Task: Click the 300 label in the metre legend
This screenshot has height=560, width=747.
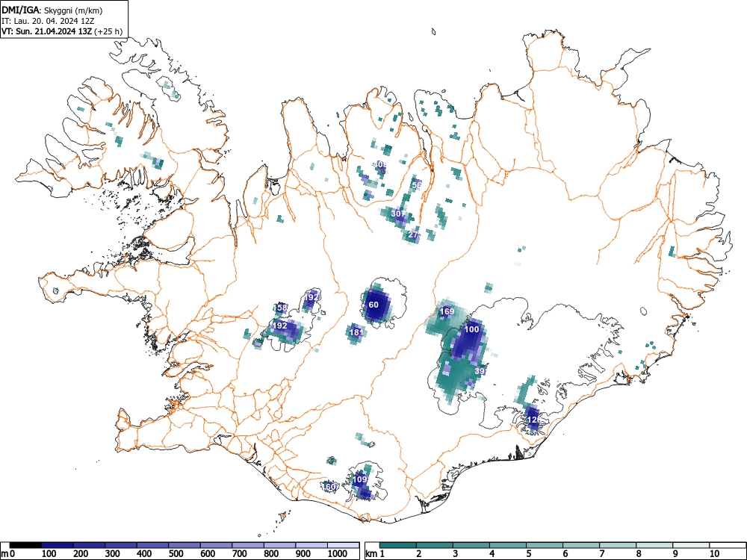Action: click(113, 554)
